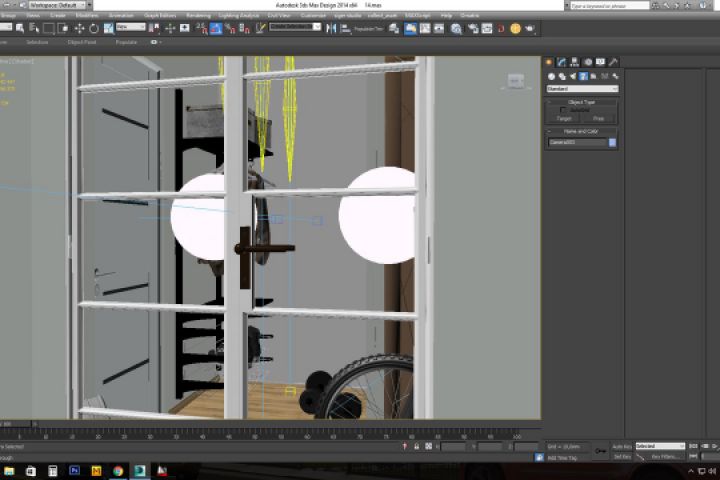Open the Display tab in command panel

tap(600, 62)
